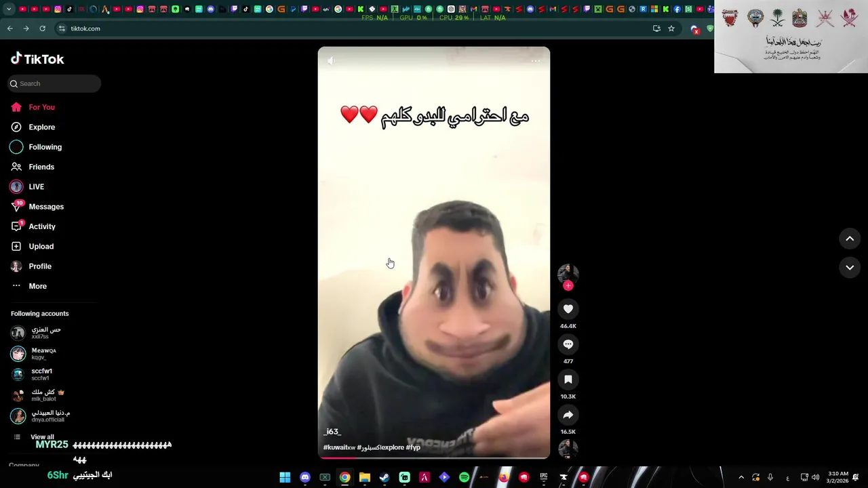This screenshot has height=488, width=868.
Task: Follow the creator with the plus badge
Action: click(x=568, y=286)
